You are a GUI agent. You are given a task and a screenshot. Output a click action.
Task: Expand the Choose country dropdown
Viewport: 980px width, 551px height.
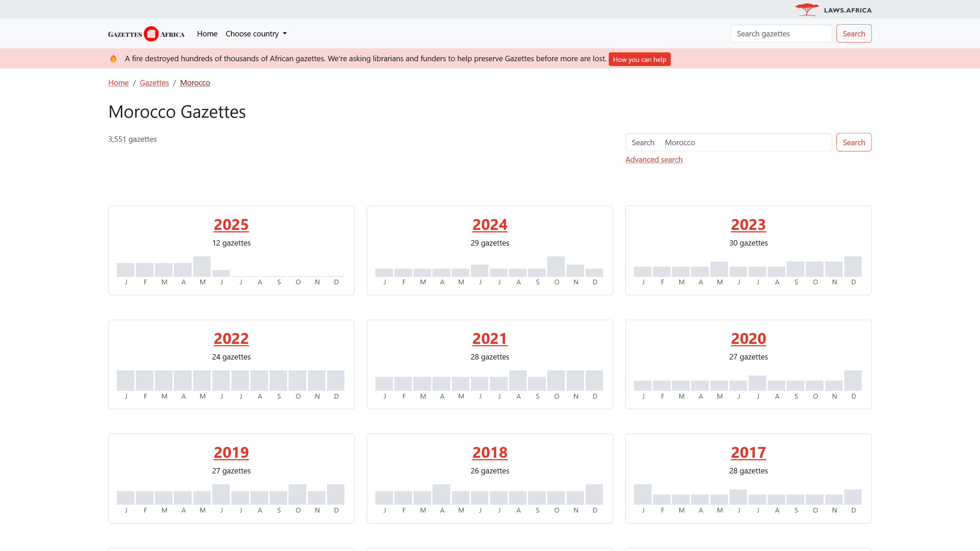pos(256,34)
